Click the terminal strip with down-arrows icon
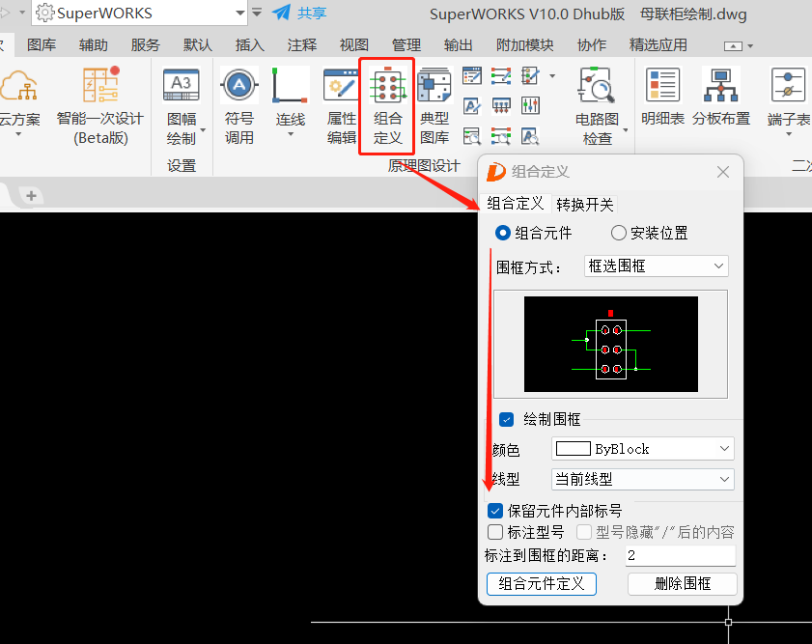This screenshot has width=812, height=644. (x=501, y=106)
